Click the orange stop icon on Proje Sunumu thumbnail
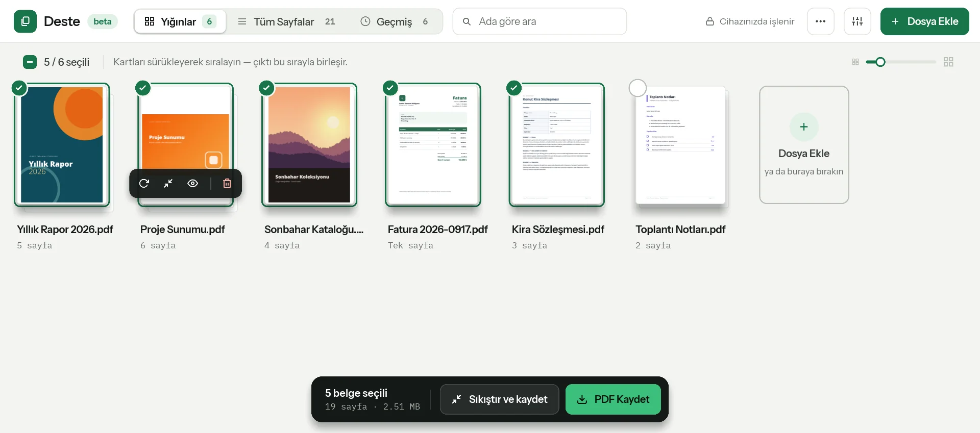 pyautogui.click(x=213, y=160)
